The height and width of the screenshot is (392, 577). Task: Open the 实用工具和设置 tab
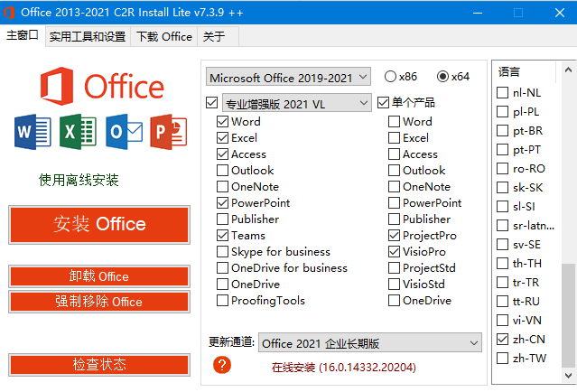[88, 36]
